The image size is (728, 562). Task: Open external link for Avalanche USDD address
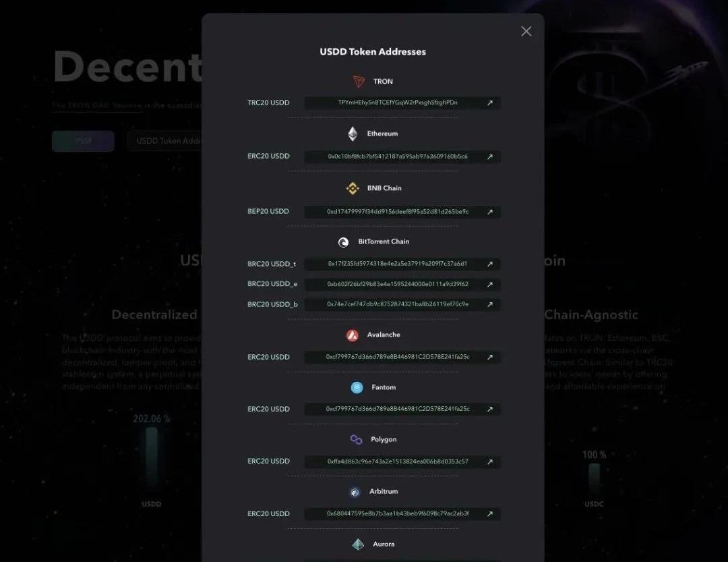[490, 357]
